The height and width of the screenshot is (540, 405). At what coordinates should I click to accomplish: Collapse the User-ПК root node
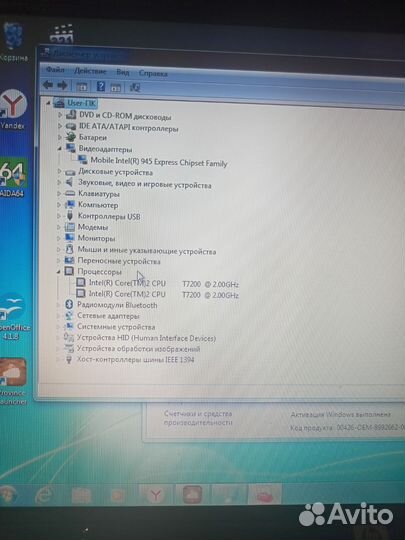(48, 103)
